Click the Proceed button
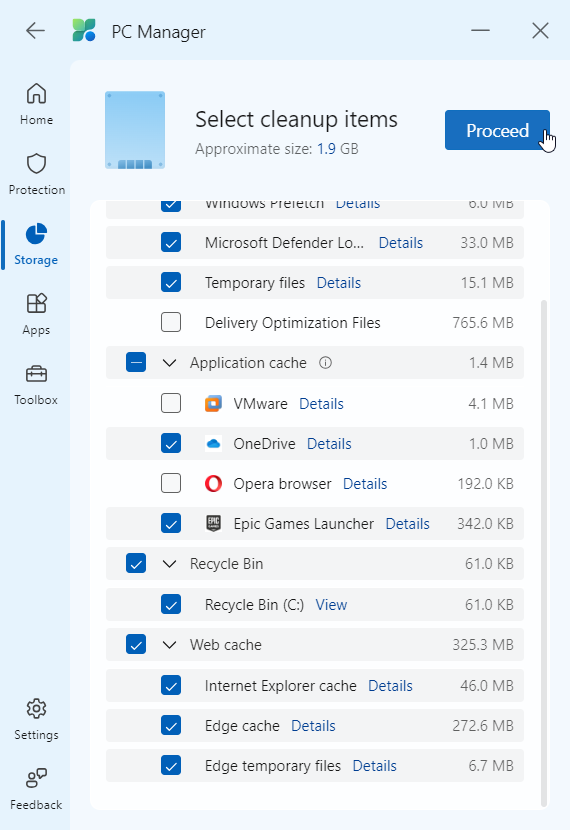The image size is (570, 830). [x=497, y=130]
